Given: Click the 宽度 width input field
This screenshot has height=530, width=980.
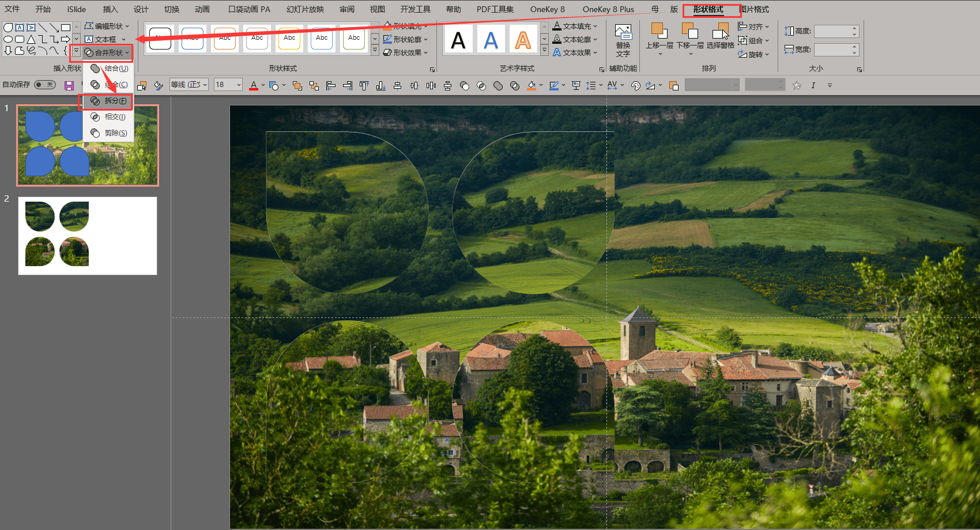Looking at the screenshot, I should pos(836,50).
